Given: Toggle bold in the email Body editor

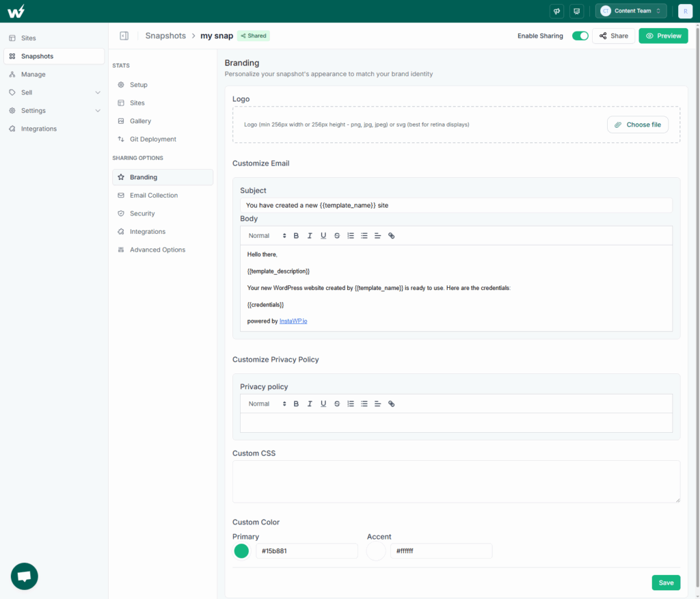Looking at the screenshot, I should [296, 236].
